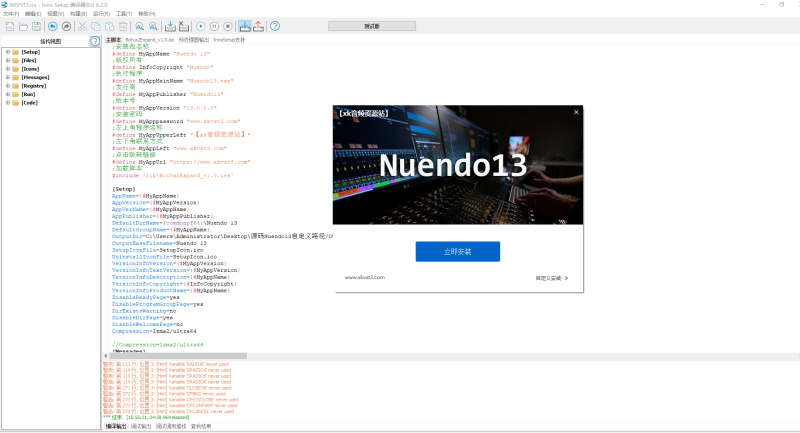Screen dimensions: 800x433
Task: Cut the selected text
Action: pyautogui.click(x=82, y=27)
